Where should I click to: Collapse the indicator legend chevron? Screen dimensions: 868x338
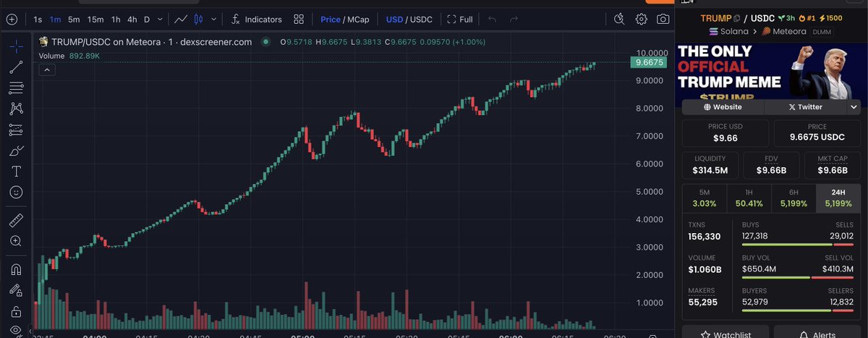46,69
